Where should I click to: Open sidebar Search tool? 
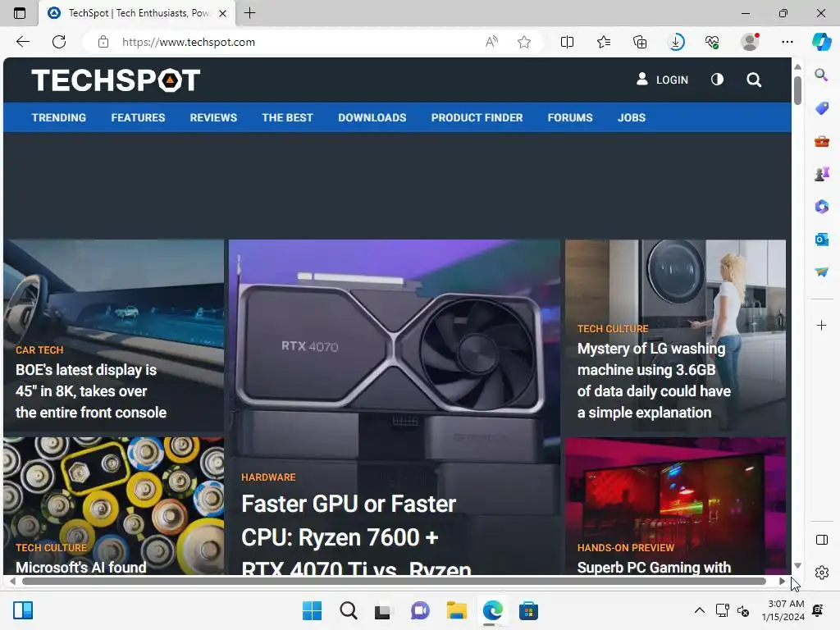pos(821,75)
